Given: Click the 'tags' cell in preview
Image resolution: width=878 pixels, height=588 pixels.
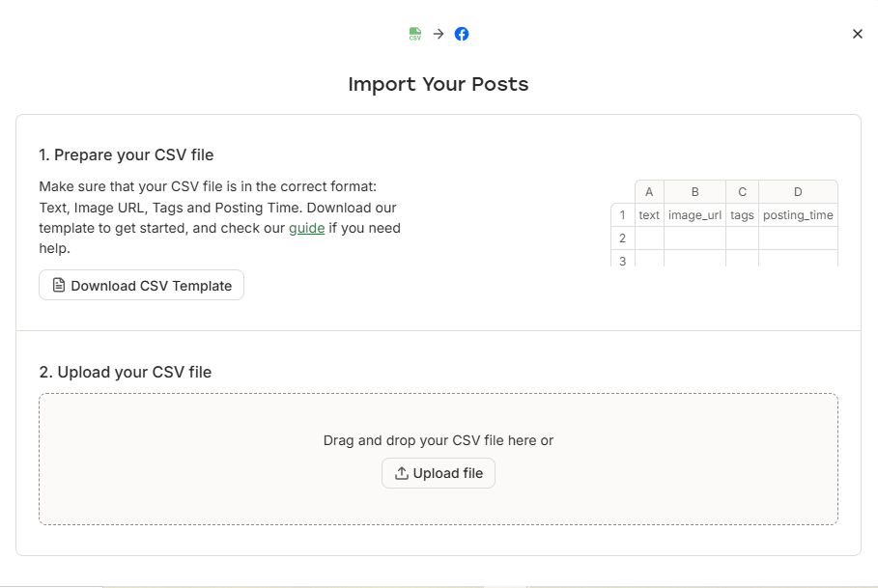Looking at the screenshot, I should click(742, 215).
